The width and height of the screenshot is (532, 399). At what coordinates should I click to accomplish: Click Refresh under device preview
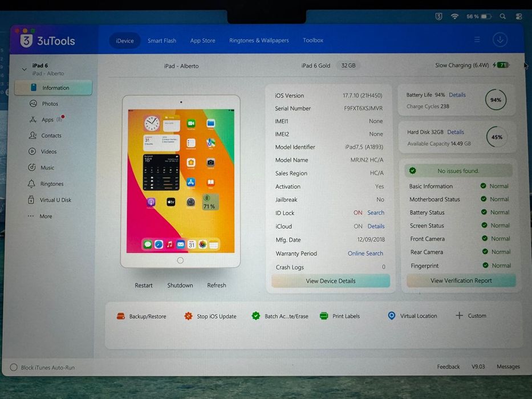[217, 286]
